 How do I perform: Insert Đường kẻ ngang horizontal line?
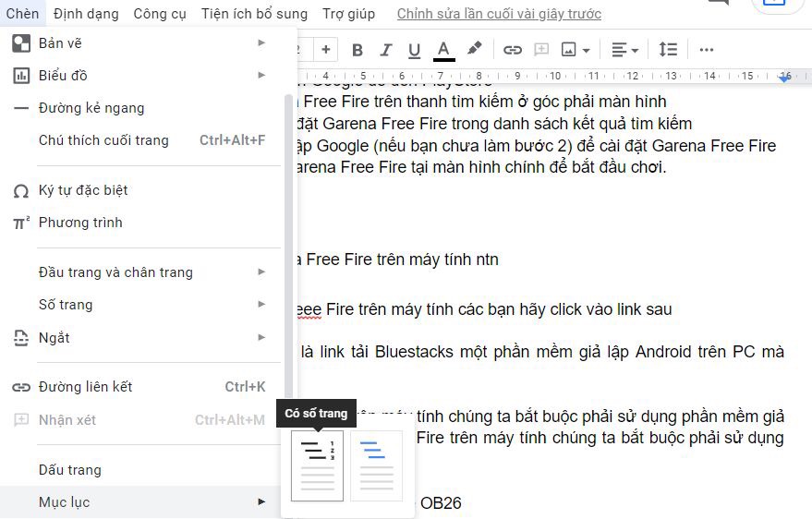(140, 108)
